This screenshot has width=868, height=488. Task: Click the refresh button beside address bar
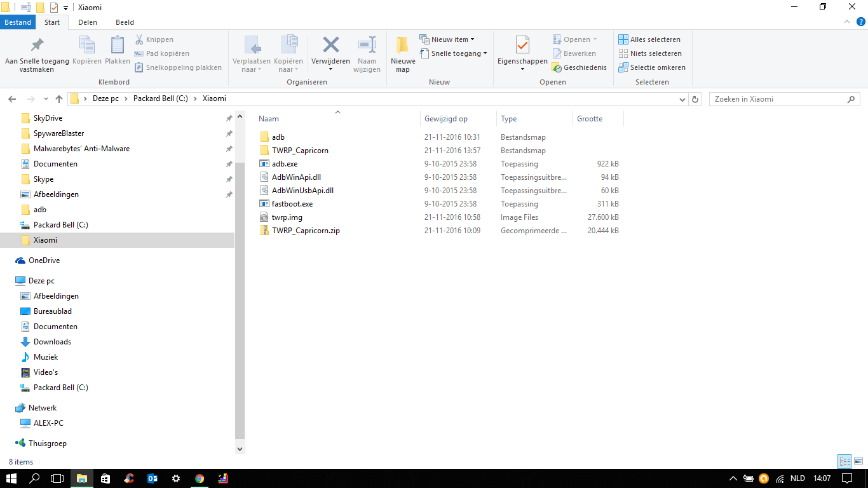[x=695, y=99]
